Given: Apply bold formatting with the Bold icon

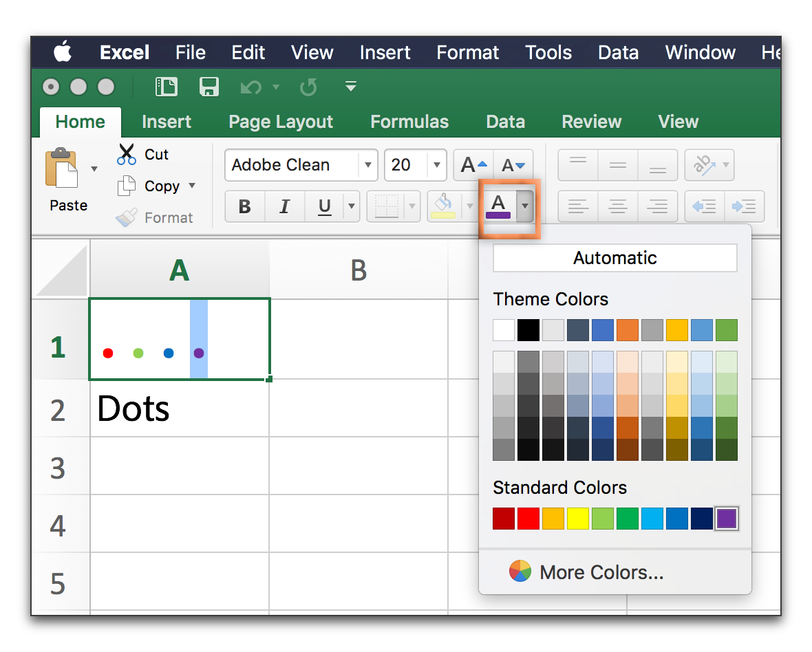Looking at the screenshot, I should click(245, 206).
